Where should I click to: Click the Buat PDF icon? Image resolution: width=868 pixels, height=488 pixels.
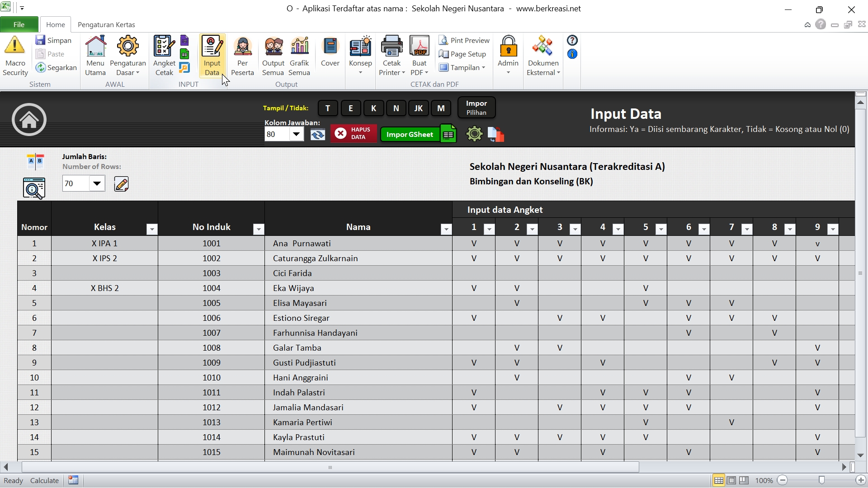419,56
